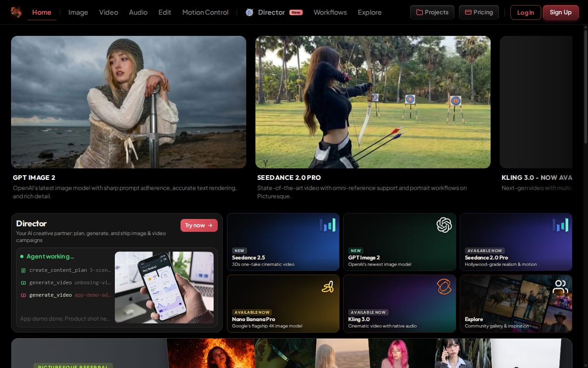
Task: Click the Sign Up button
Action: pos(560,12)
